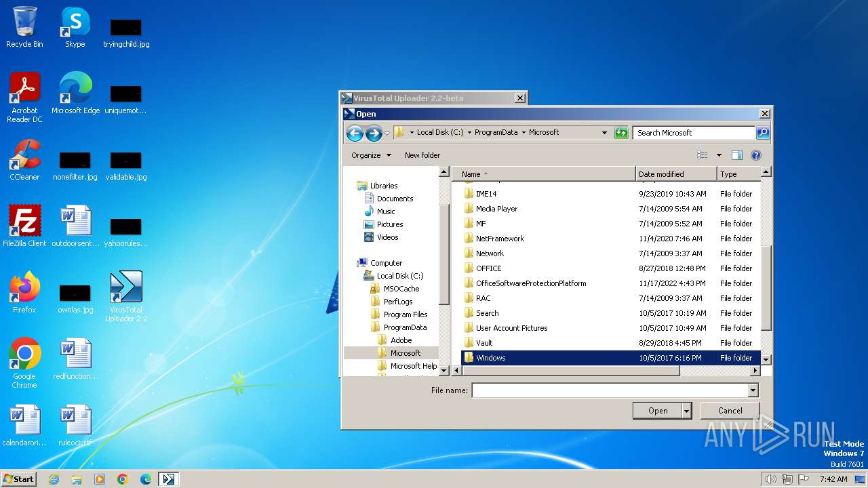Screen dimensions: 868x488
Task: Open address bar history dropdown
Action: coord(604,133)
